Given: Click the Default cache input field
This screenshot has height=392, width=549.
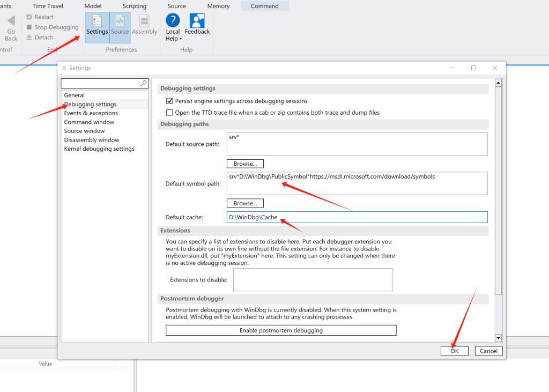Looking at the screenshot, I should pos(357,217).
